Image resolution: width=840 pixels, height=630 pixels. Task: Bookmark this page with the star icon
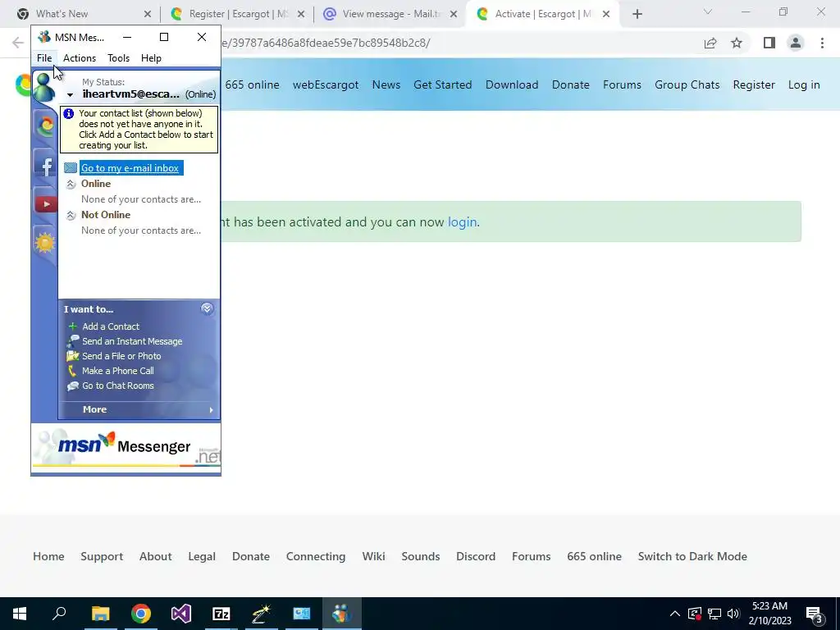pos(737,43)
